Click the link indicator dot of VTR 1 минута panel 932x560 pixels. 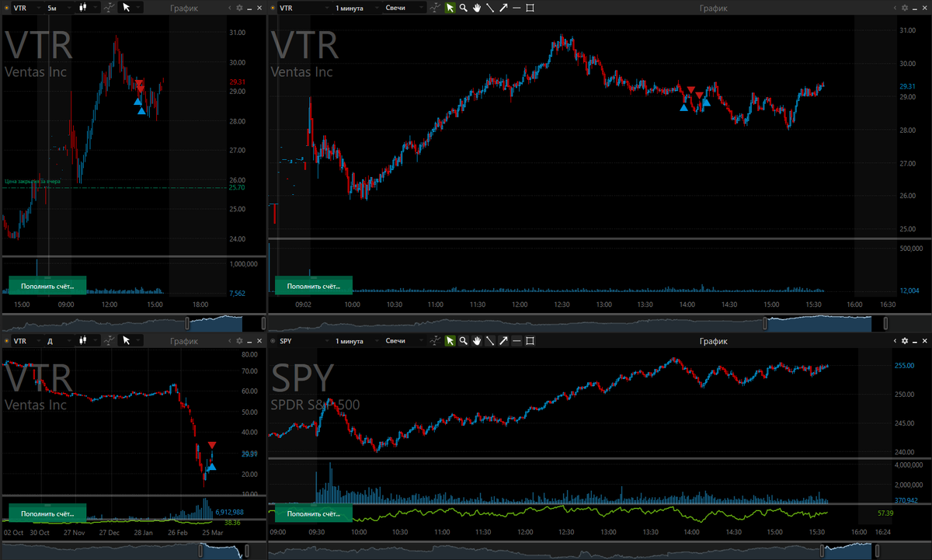(272, 8)
